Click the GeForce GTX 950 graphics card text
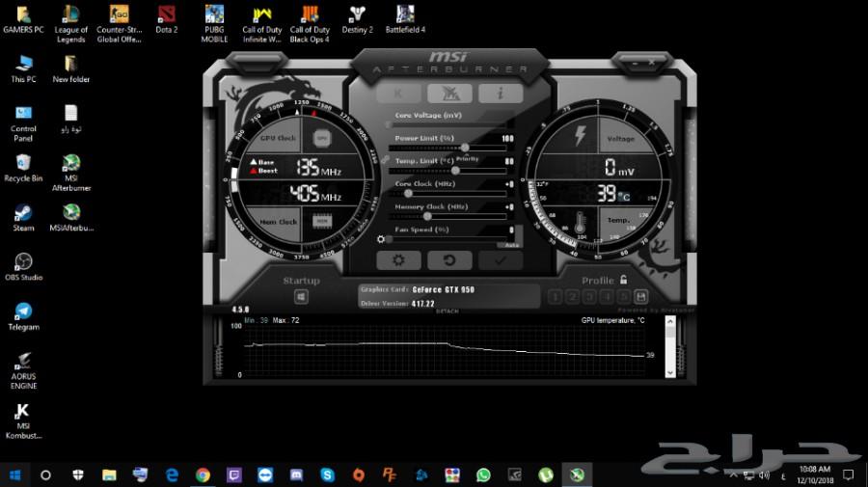The height and width of the screenshot is (487, 868). coord(443,289)
